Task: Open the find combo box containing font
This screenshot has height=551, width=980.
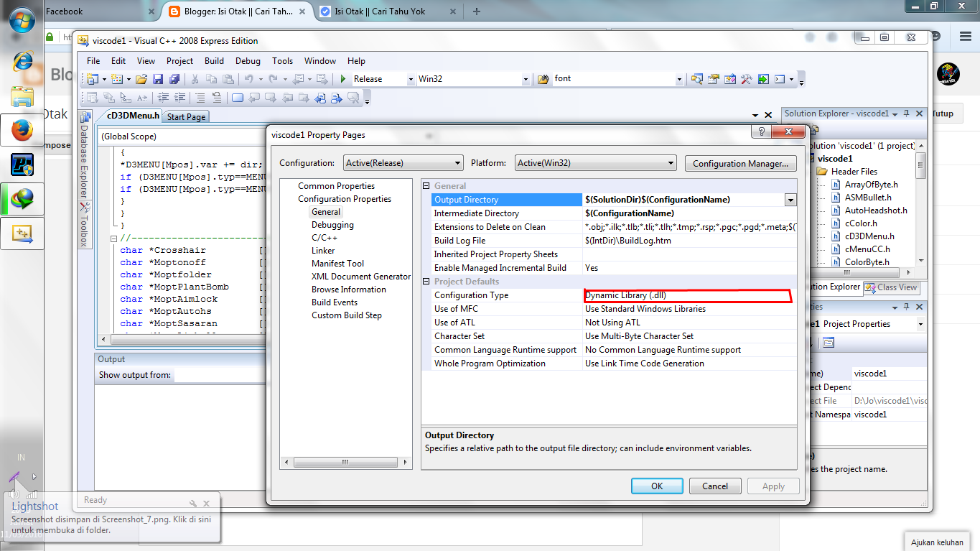Action: [x=617, y=79]
